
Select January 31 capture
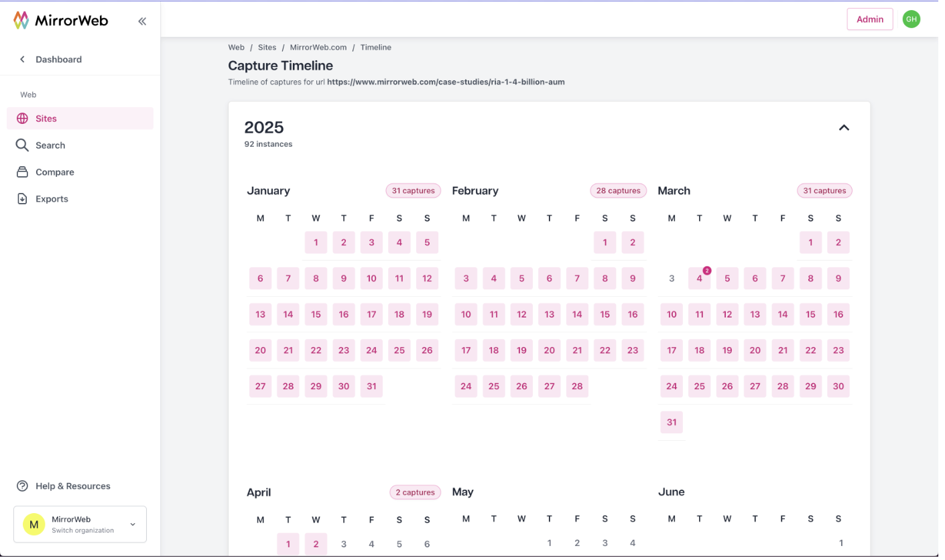[x=371, y=387]
